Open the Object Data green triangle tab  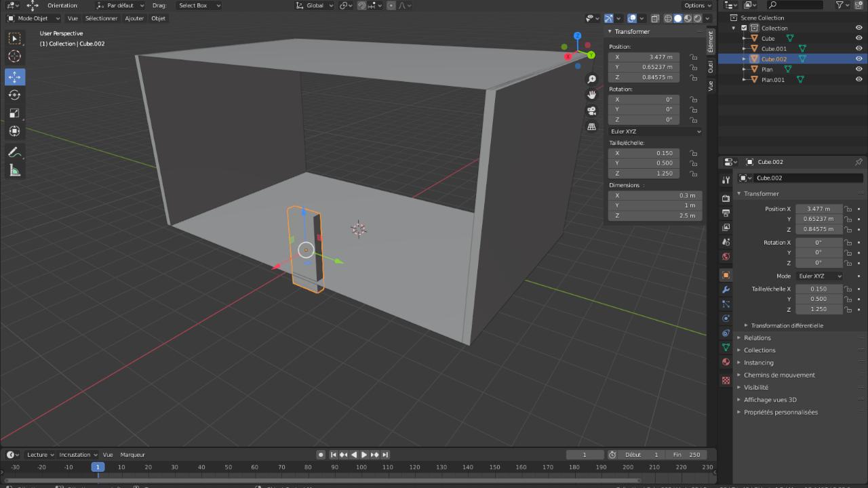[726, 347]
